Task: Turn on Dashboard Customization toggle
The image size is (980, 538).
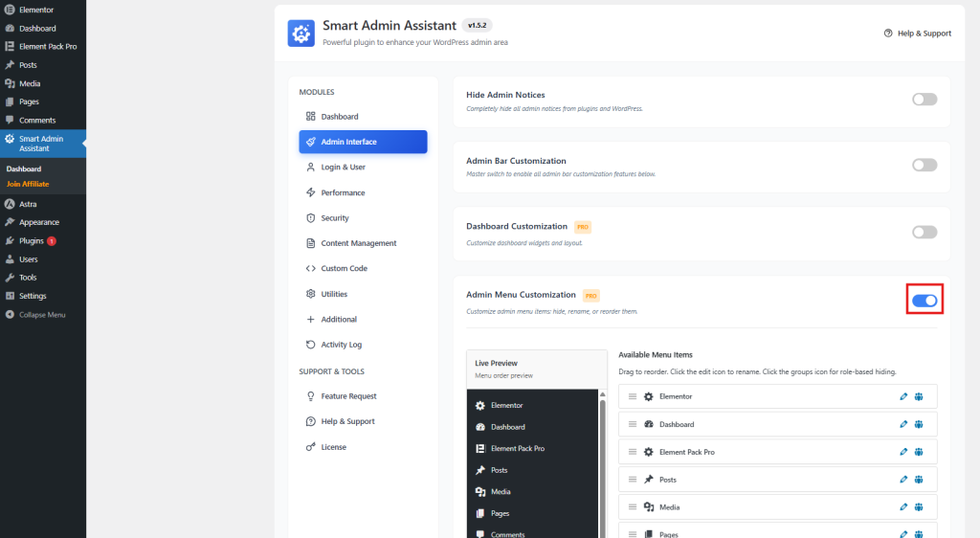Action: (x=924, y=233)
